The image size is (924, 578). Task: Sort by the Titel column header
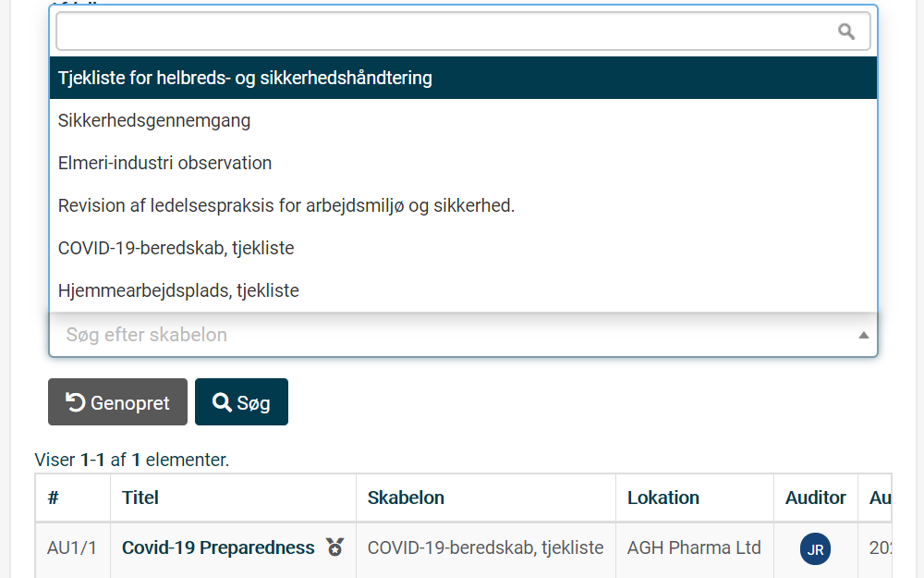[x=140, y=498]
